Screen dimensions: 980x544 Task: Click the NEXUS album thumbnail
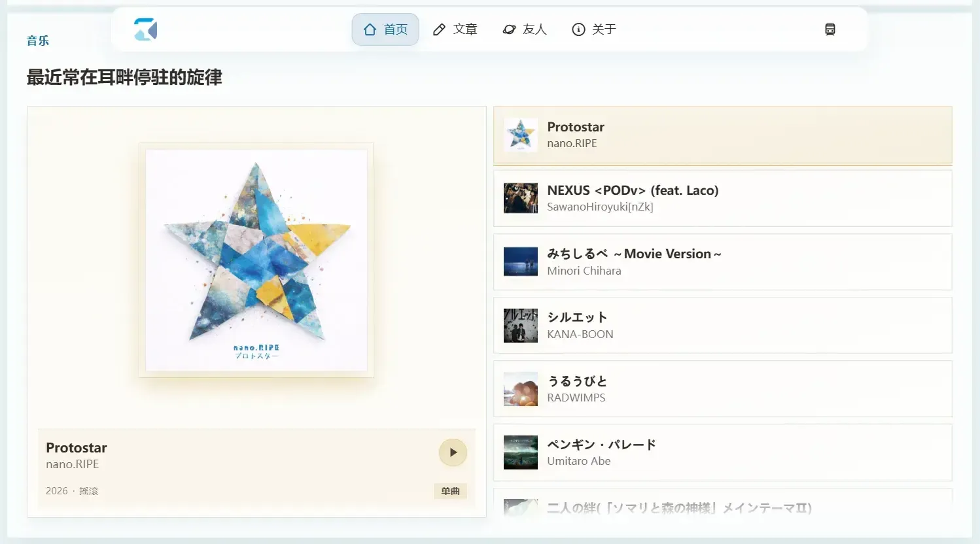pyautogui.click(x=521, y=198)
